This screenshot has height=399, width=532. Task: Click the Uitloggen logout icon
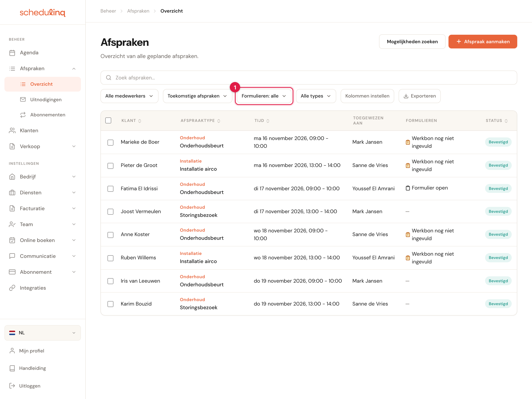click(x=12, y=386)
